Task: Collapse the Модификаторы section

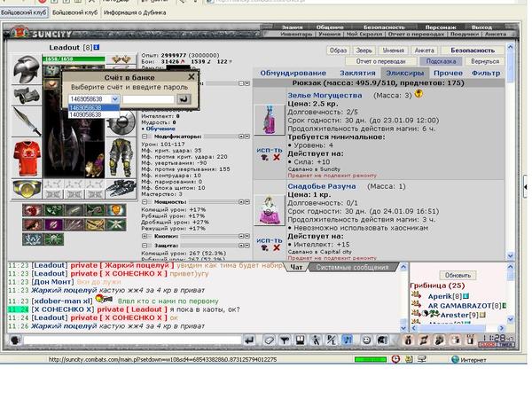Action: coord(145,137)
